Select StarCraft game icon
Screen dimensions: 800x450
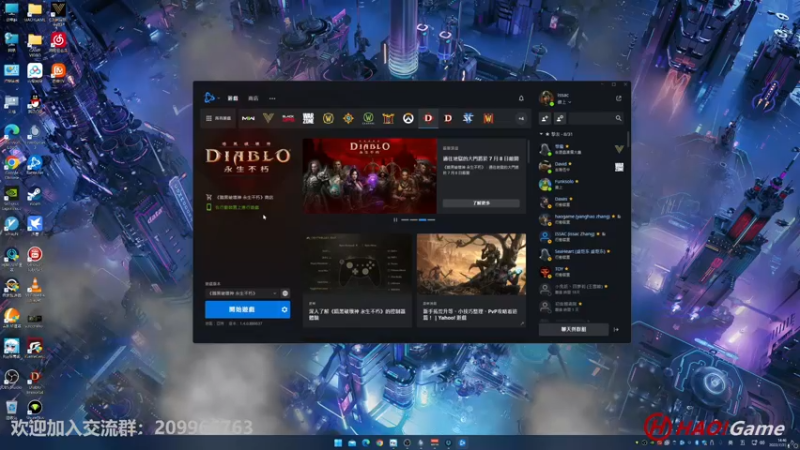click(x=468, y=118)
